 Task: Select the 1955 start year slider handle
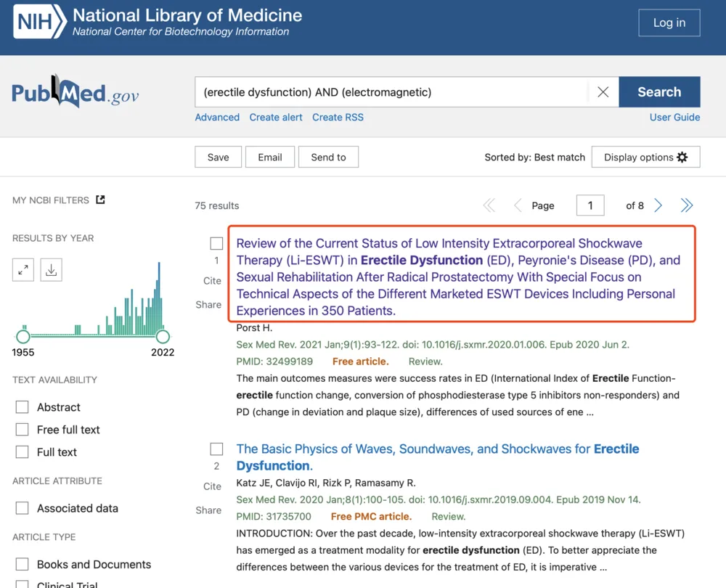23,336
